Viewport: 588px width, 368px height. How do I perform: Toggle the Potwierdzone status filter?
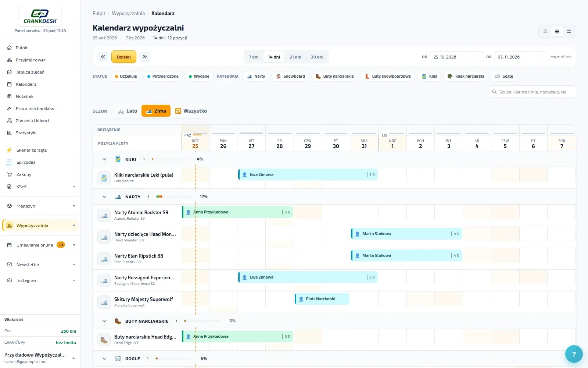pos(163,77)
